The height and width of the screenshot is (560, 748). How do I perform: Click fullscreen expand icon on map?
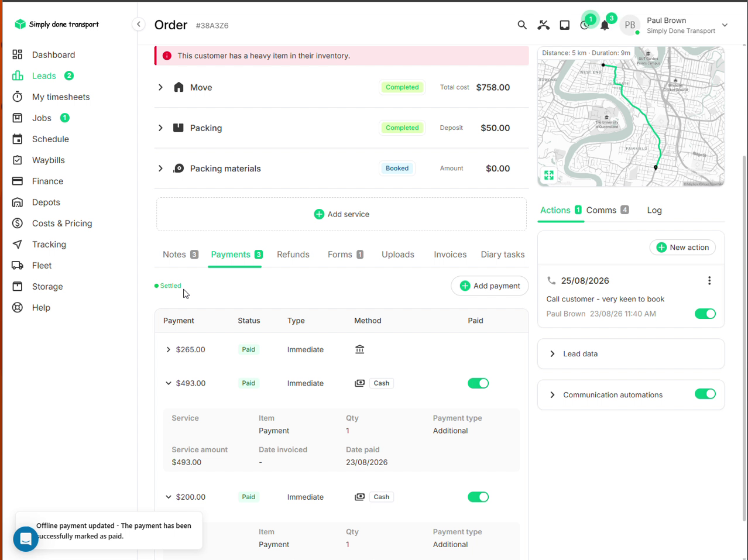pos(549,175)
